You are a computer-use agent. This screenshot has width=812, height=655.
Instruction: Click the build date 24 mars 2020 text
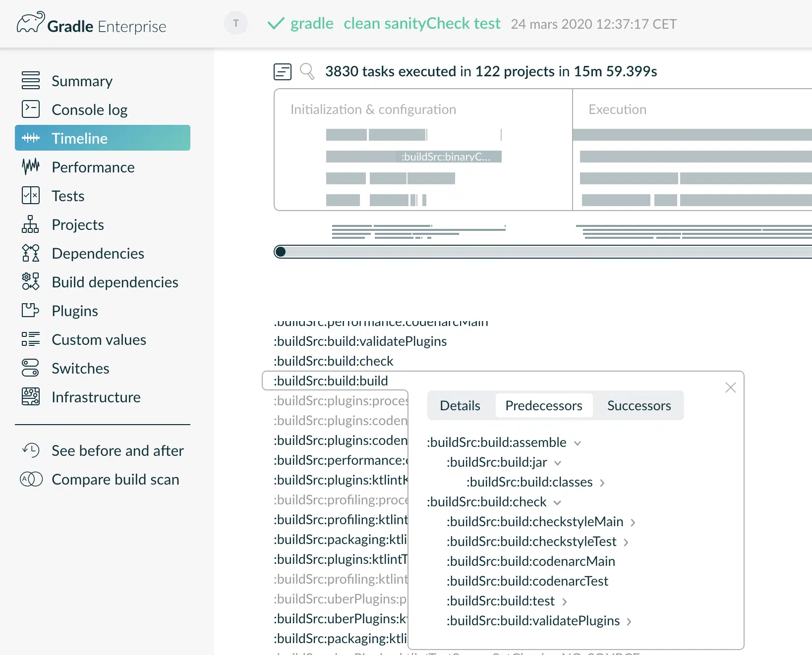click(594, 24)
